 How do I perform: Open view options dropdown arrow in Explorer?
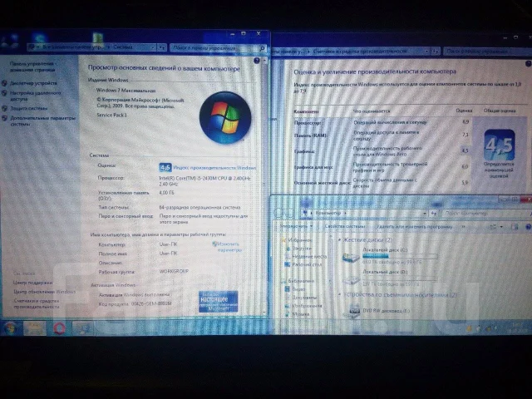[501, 227]
